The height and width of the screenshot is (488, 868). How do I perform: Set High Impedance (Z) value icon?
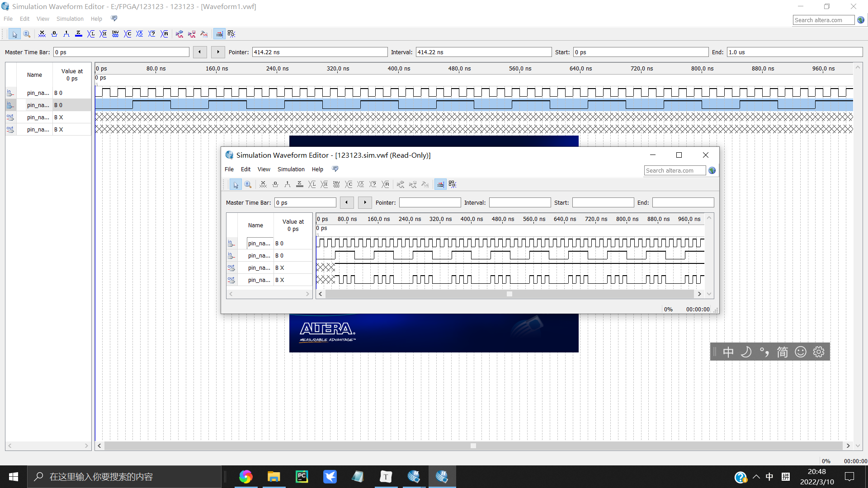pyautogui.click(x=79, y=34)
